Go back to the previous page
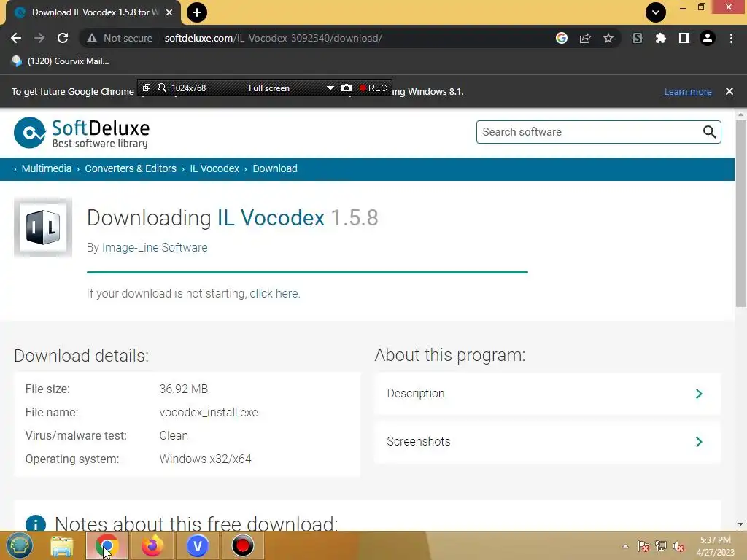Image resolution: width=747 pixels, height=560 pixels. (16, 38)
